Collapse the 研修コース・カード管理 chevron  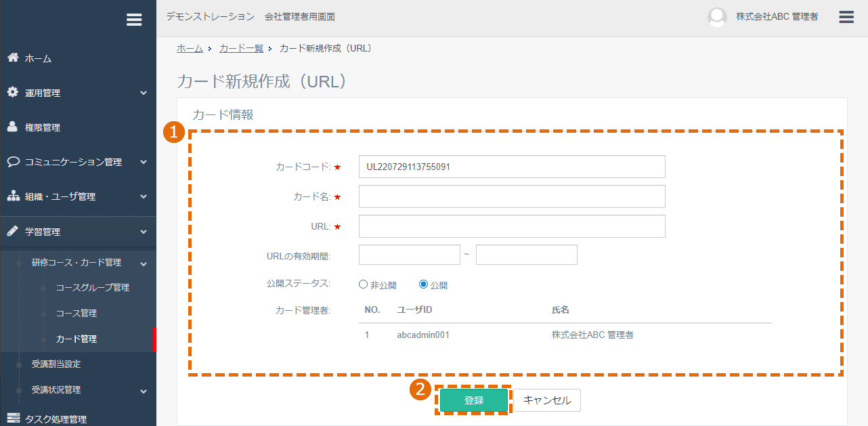[144, 263]
